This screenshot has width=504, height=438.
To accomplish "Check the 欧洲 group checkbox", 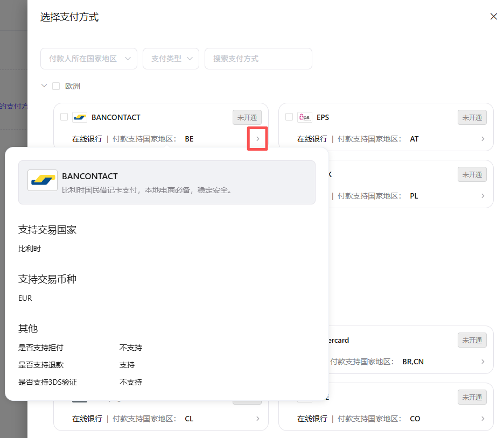I will click(56, 86).
